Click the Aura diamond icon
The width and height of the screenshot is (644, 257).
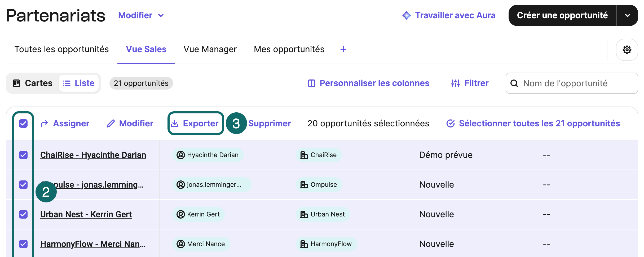tap(406, 15)
